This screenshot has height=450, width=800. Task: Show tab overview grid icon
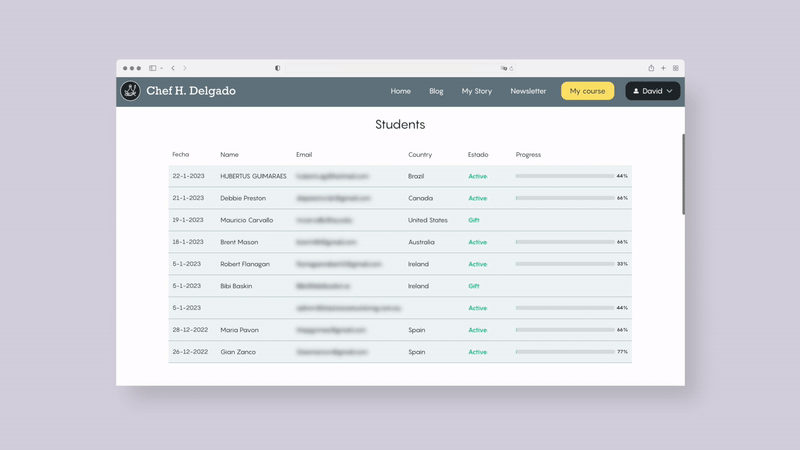[x=676, y=68]
